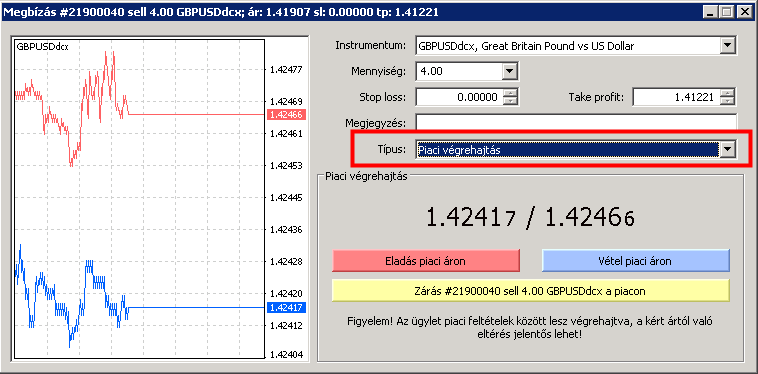
Task: Minimize the order window
Action: tap(711, 12)
